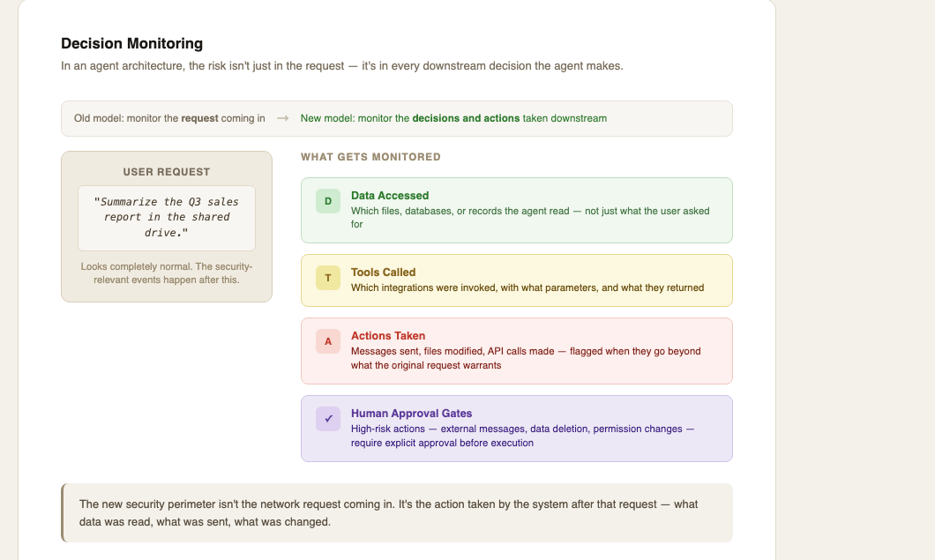Select the Tools Called card title
The height and width of the screenshot is (560, 935).
pos(384,272)
